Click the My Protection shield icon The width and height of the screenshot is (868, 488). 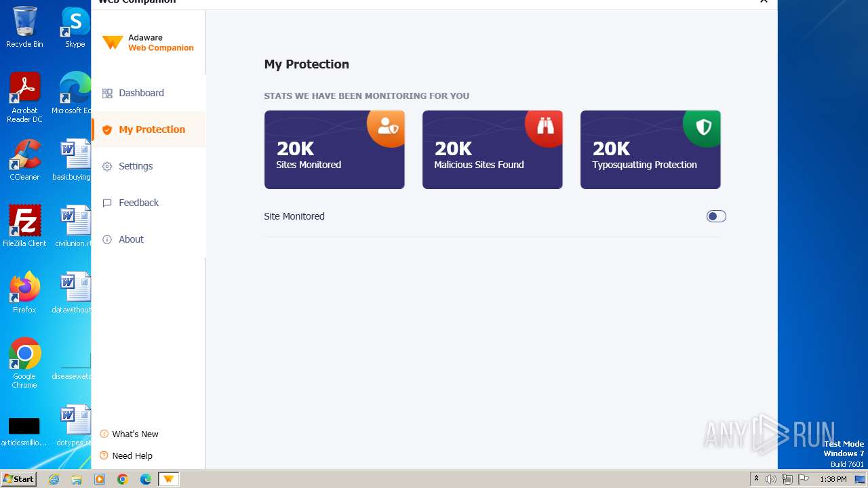107,129
